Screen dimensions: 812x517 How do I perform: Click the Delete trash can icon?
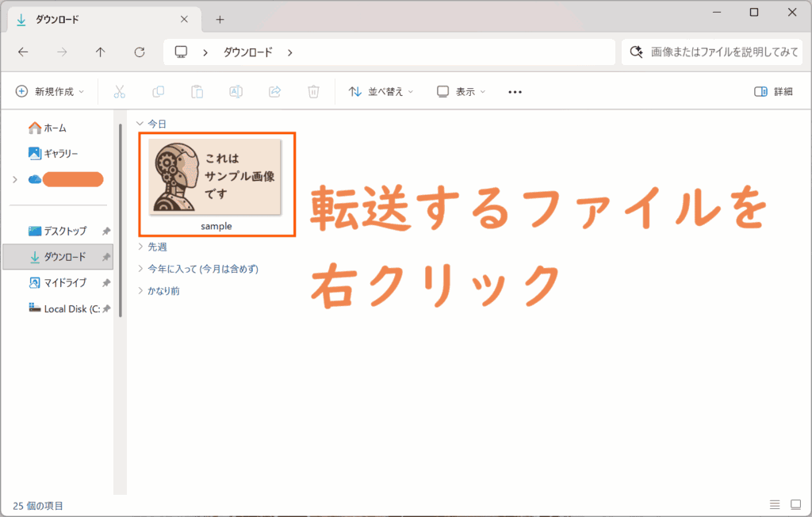(313, 92)
